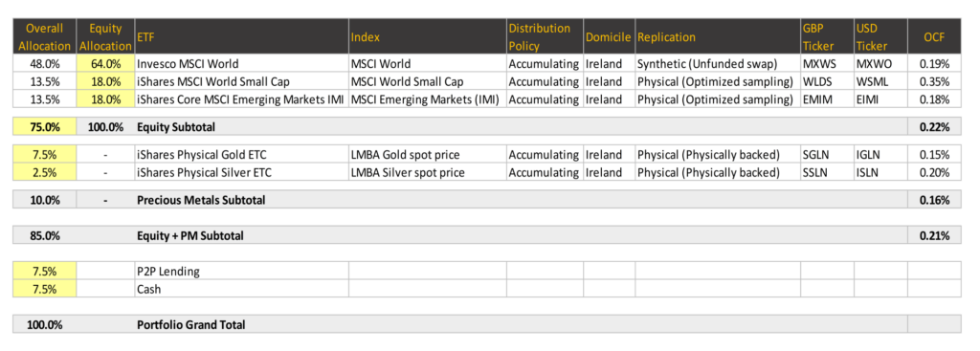Select the USD Ticker header cell

click(x=880, y=37)
